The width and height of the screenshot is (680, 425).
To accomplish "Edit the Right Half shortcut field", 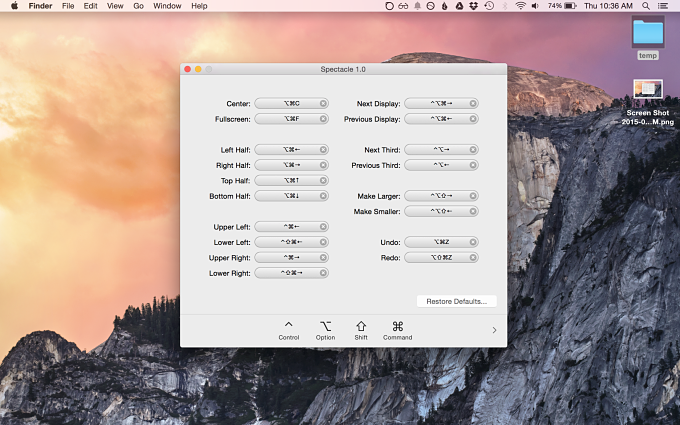I will click(291, 165).
